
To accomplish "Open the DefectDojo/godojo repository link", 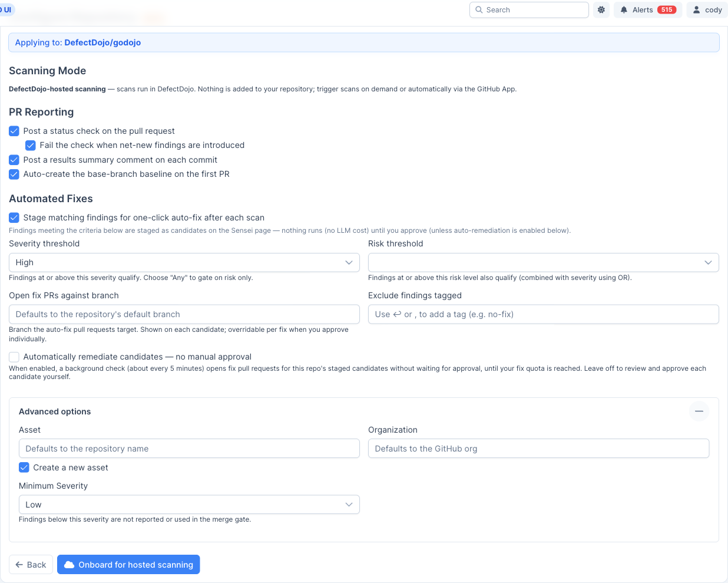I will 102,42.
